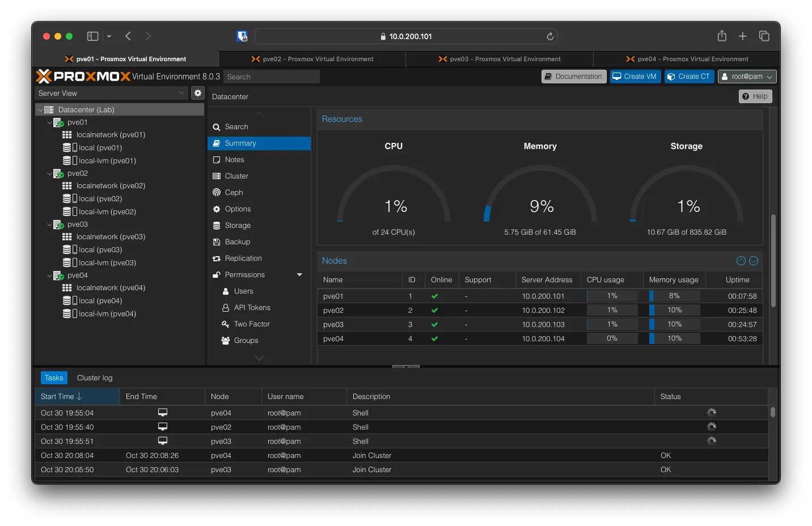This screenshot has height=526, width=812.
Task: Open the Share icon in Safari toolbar
Action: 722,36
